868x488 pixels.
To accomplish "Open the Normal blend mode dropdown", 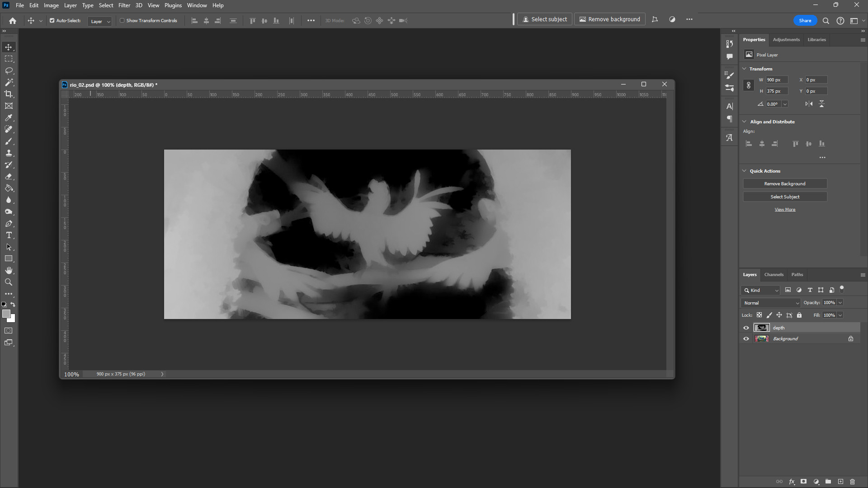I will click(771, 303).
